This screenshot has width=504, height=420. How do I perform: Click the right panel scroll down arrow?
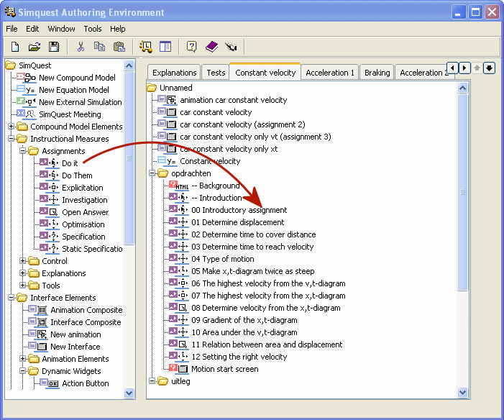pos(462,392)
